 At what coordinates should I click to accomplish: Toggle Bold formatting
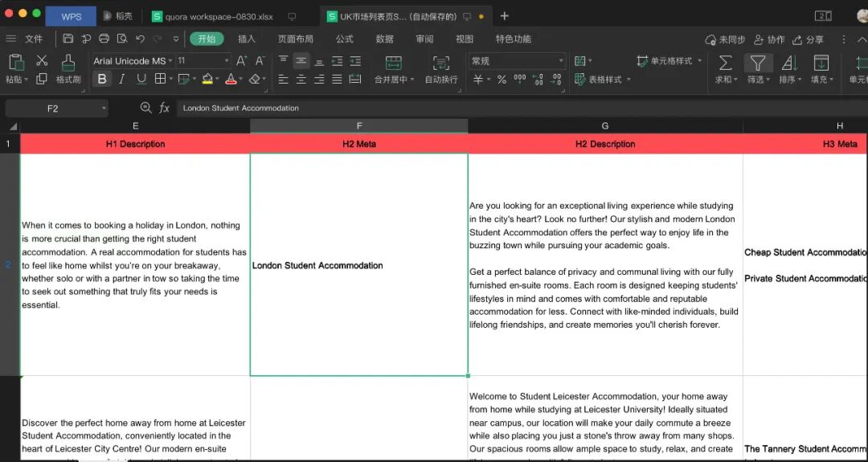(x=102, y=79)
